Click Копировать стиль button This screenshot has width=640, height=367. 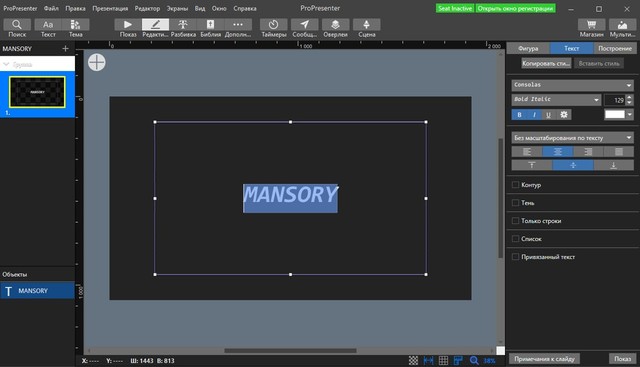coord(546,63)
